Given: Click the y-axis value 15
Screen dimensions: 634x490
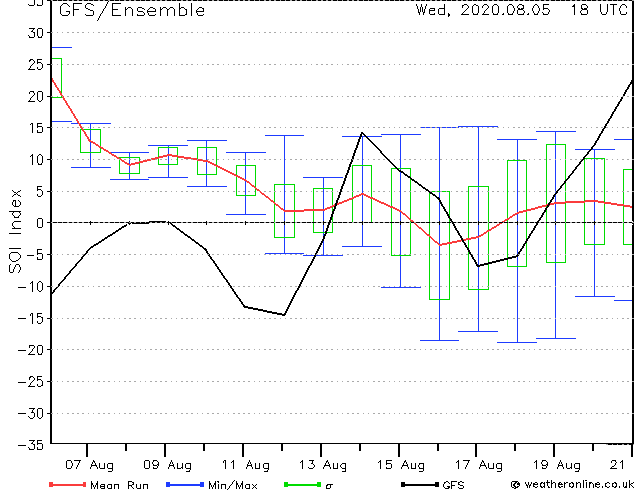Looking at the screenshot, I should click(35, 128).
